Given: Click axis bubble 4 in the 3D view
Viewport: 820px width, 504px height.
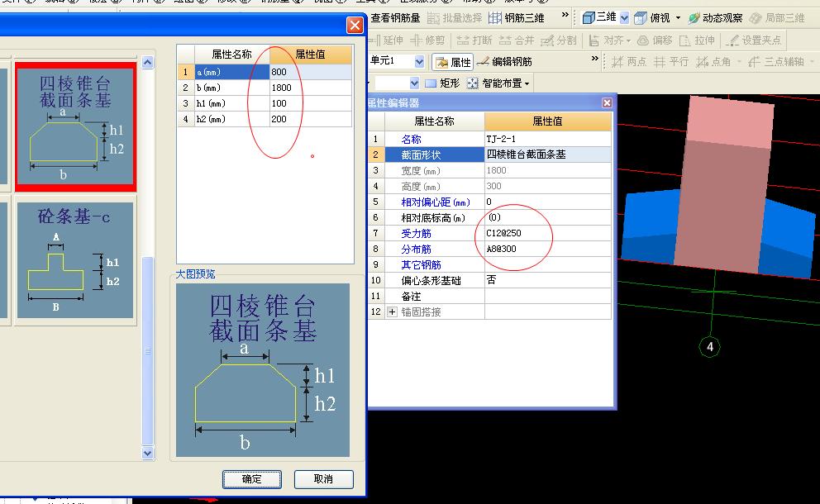Looking at the screenshot, I should pyautogui.click(x=710, y=347).
